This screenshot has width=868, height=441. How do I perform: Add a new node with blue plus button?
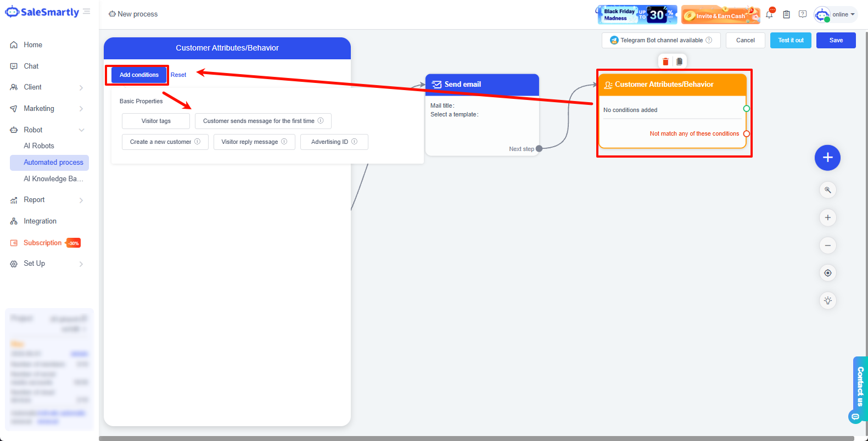tap(827, 158)
